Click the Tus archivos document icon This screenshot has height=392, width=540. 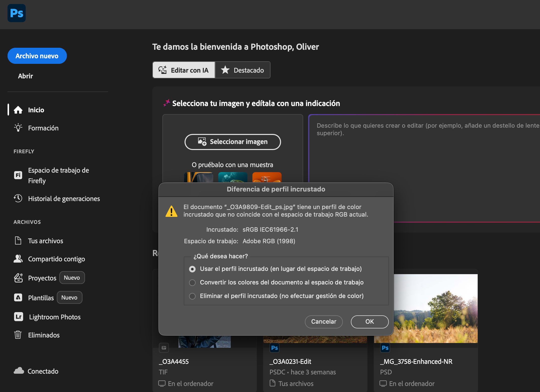pyautogui.click(x=18, y=240)
